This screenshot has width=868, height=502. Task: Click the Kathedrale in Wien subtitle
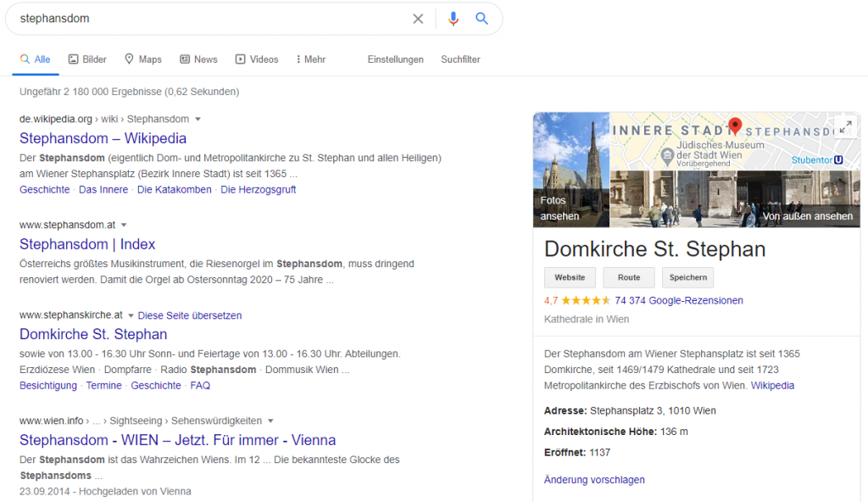[x=587, y=319]
